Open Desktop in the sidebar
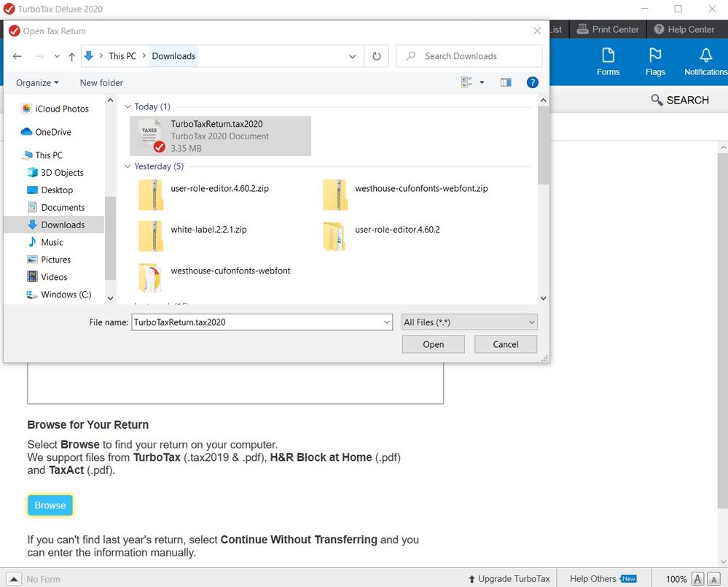This screenshot has width=728, height=587. [50, 190]
